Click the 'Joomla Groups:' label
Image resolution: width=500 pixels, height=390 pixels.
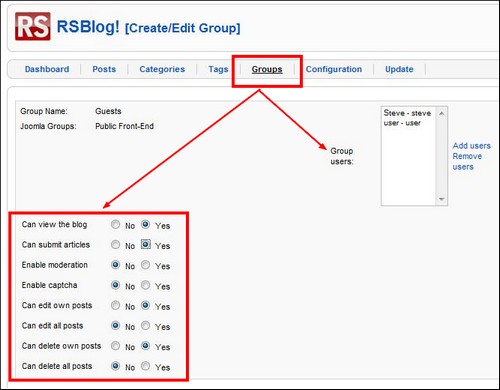[48, 126]
